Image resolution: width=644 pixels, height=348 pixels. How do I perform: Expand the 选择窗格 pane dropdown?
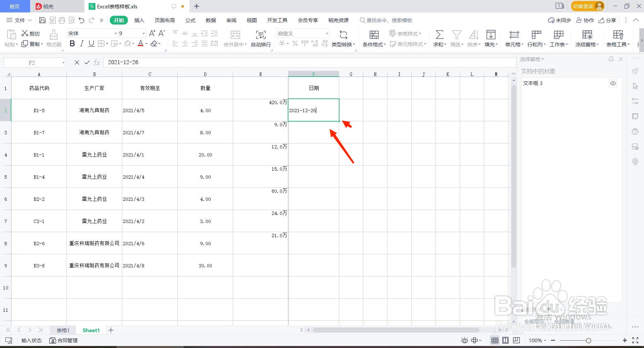(543, 59)
